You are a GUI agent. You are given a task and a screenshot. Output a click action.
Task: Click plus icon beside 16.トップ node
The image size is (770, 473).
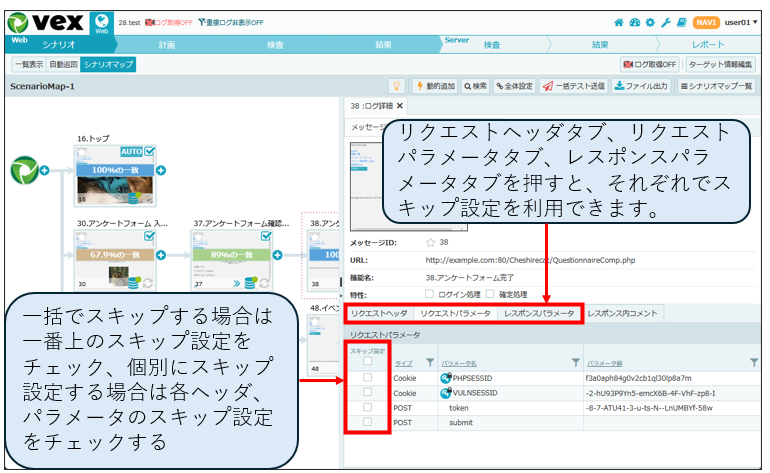(x=161, y=170)
